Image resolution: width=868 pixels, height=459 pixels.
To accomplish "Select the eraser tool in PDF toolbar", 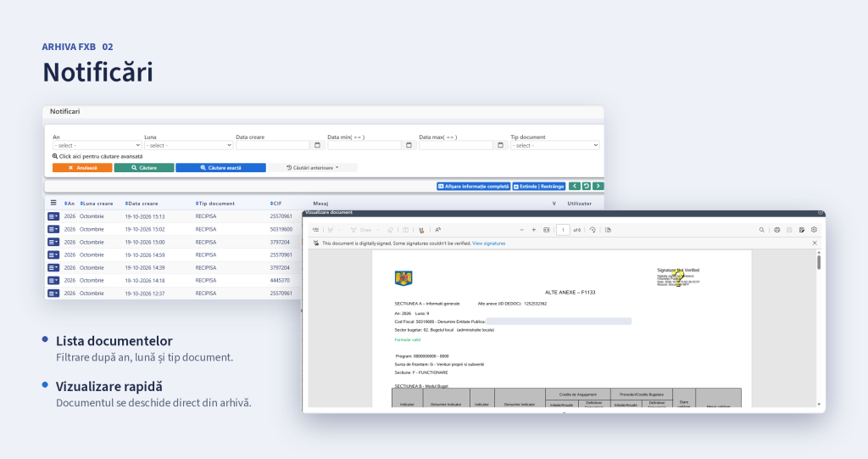I will [x=390, y=230].
